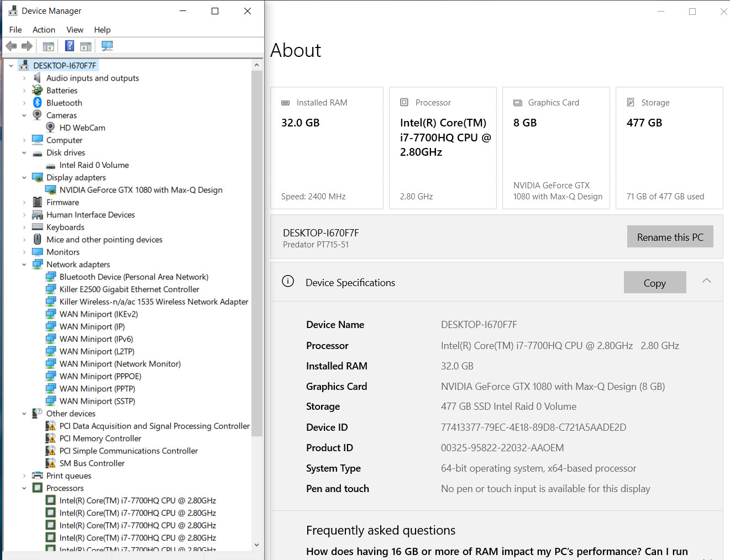730x560 pixels.
Task: Click the PCI Memory Controller warning icon
Action: tap(50, 438)
